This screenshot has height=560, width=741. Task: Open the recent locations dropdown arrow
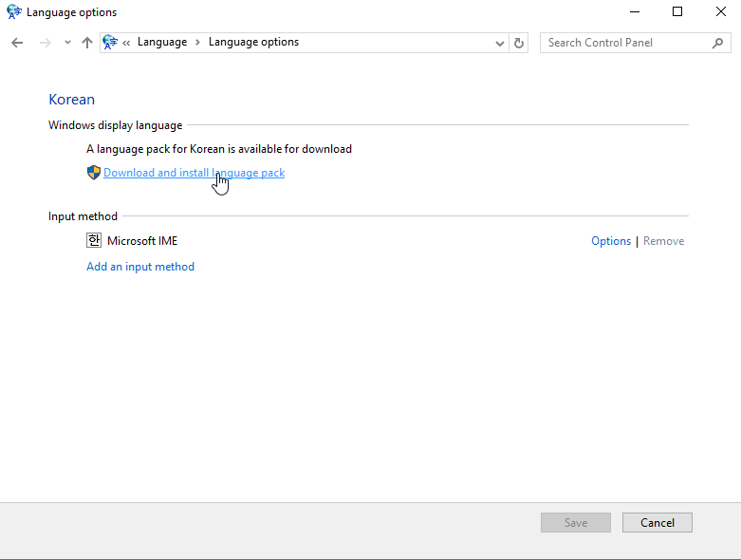point(67,43)
